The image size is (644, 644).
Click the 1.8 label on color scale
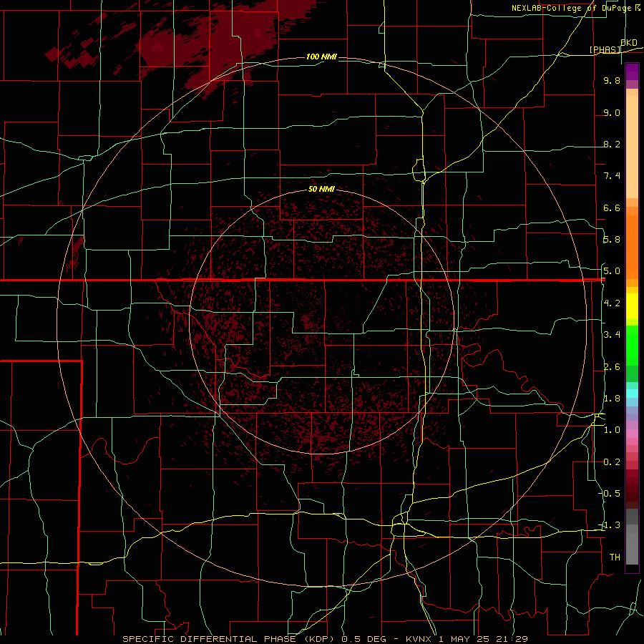pos(612,399)
